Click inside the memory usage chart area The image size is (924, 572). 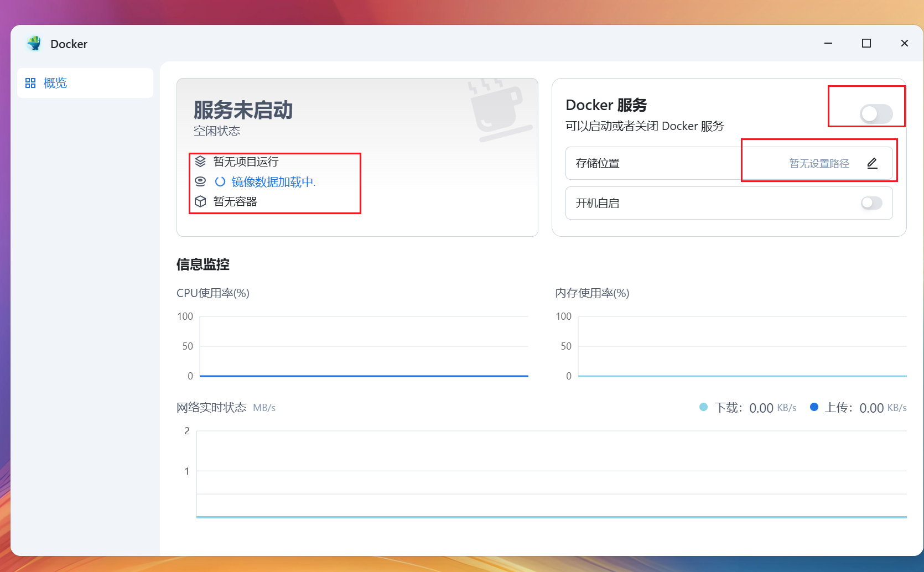(x=743, y=346)
